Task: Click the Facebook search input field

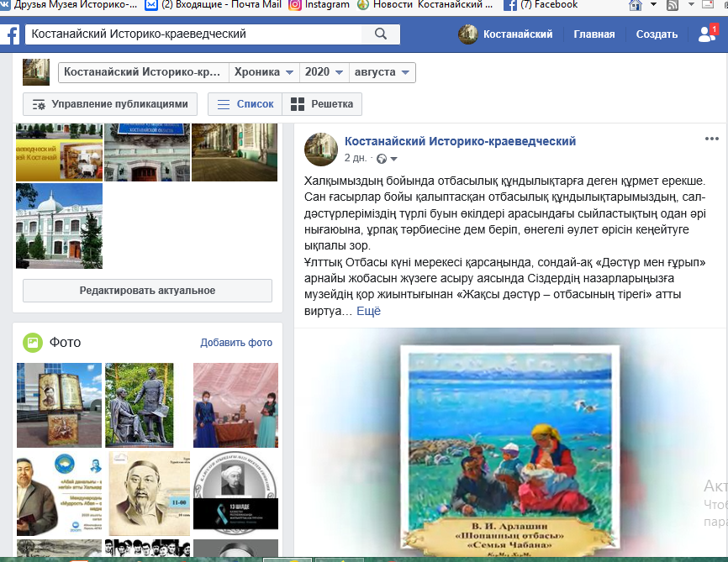Action: tap(193, 34)
